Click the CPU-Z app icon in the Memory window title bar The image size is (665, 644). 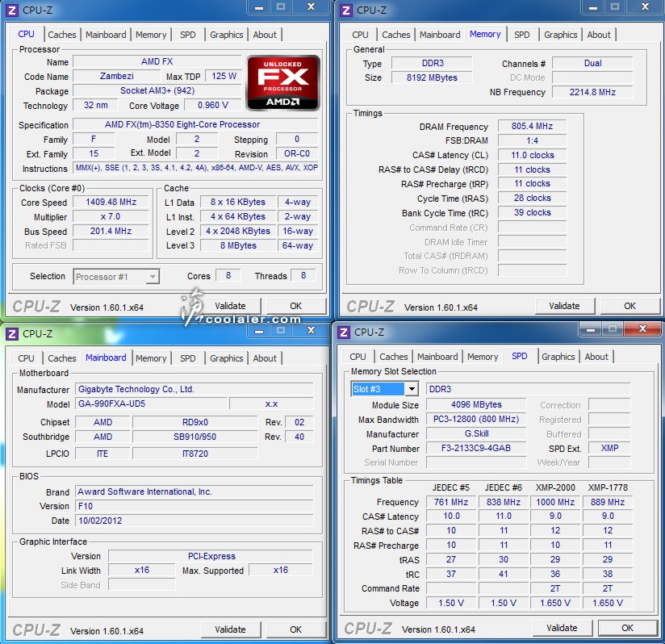[346, 10]
